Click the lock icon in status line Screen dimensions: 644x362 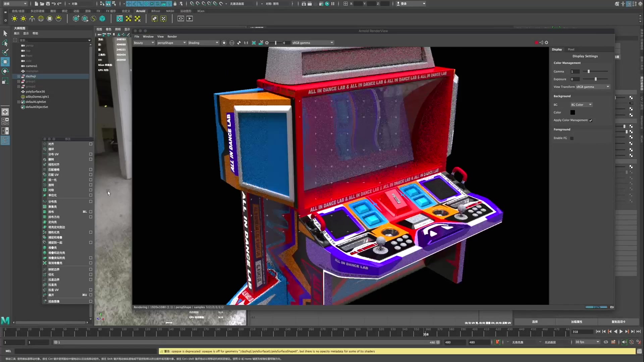[x=175, y=4]
